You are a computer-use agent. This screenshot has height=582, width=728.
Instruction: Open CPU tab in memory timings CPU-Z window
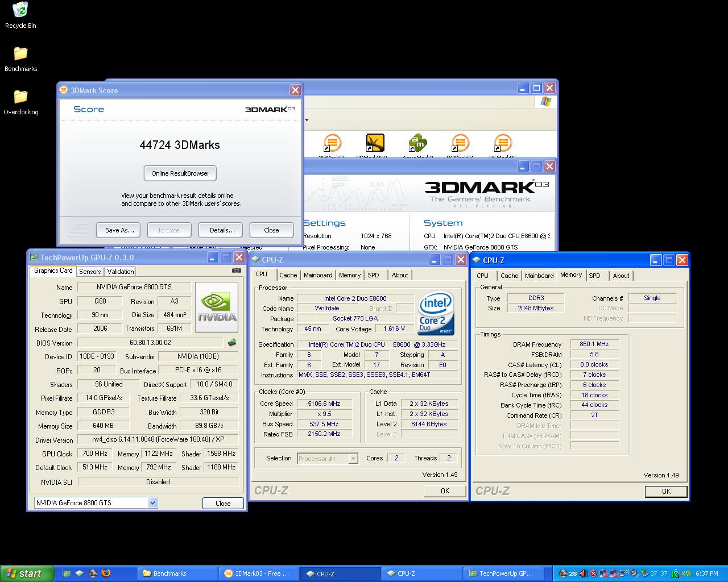482,276
